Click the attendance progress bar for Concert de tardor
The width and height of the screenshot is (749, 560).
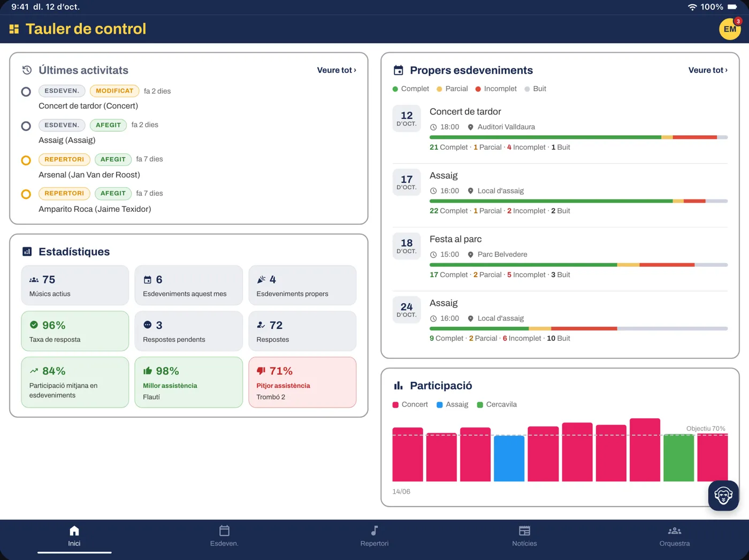(578, 137)
